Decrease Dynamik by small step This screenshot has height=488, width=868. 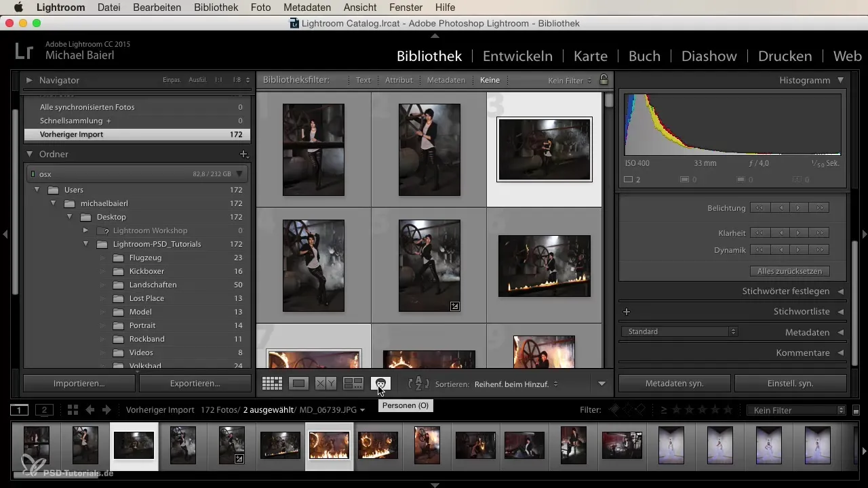780,250
